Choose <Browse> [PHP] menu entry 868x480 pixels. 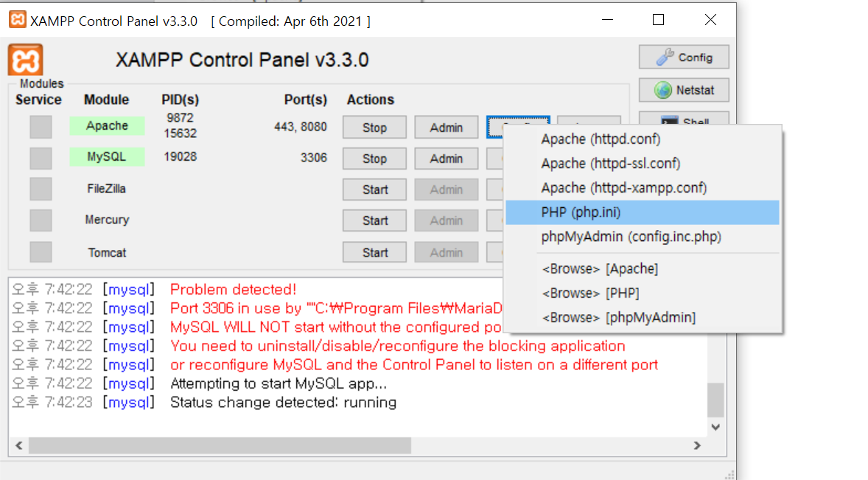pos(642,293)
